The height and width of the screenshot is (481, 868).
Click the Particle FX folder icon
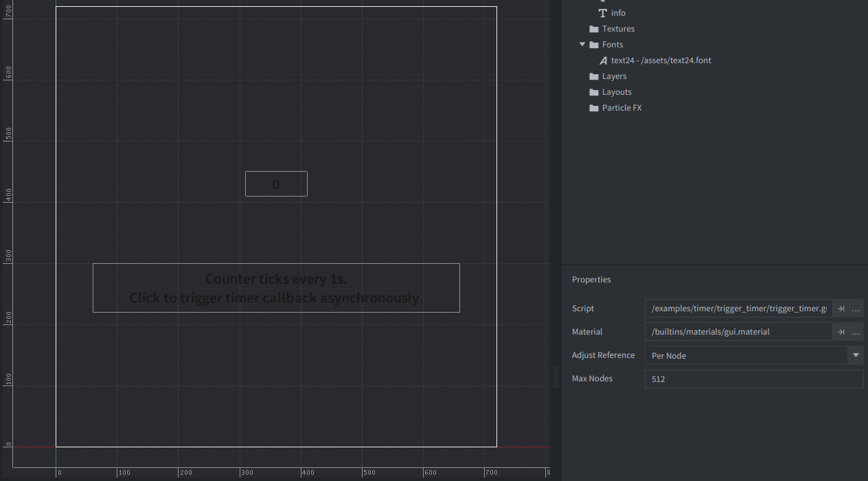[594, 108]
